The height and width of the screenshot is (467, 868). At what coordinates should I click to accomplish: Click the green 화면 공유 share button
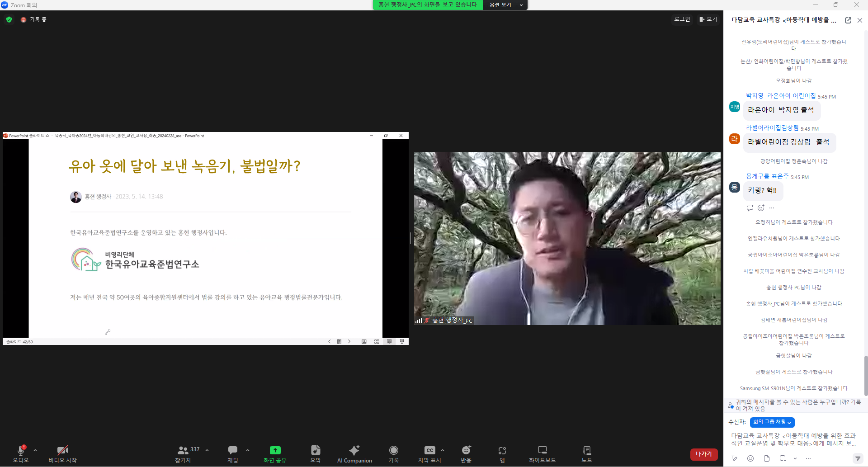(275, 453)
